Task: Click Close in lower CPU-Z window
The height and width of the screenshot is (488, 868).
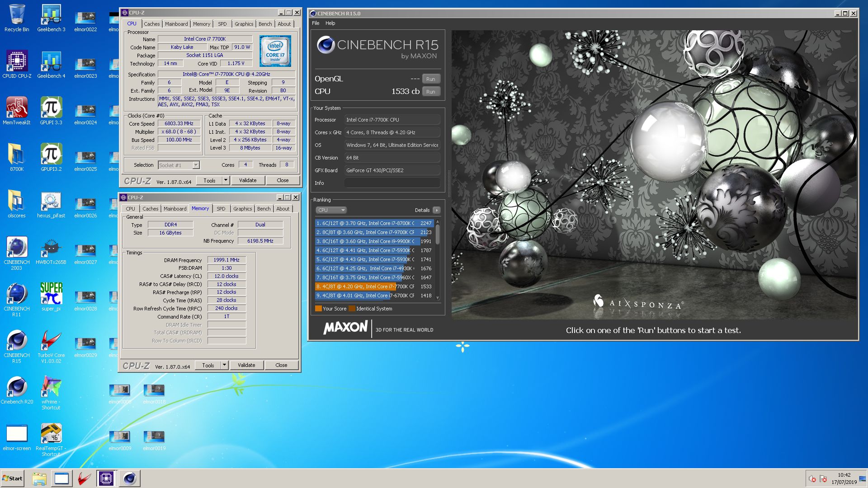Action: [x=281, y=365]
